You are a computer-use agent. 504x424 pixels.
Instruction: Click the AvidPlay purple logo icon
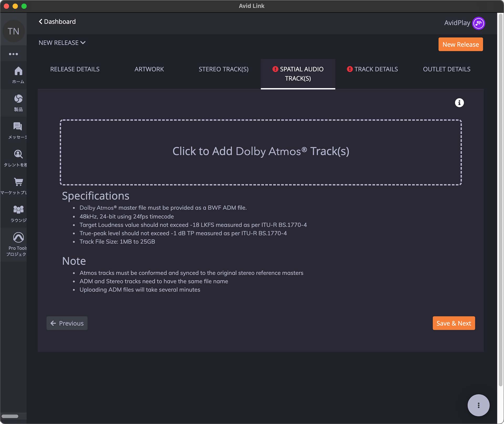click(478, 23)
